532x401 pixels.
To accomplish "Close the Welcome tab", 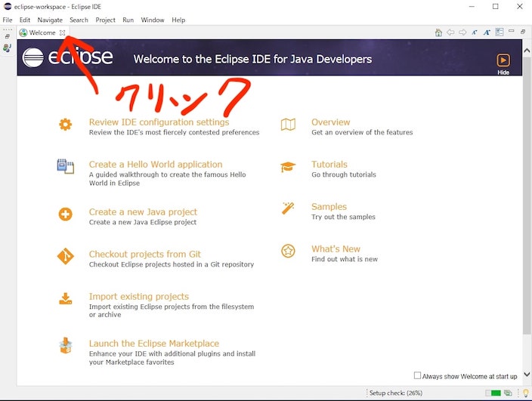I will 62,32.
